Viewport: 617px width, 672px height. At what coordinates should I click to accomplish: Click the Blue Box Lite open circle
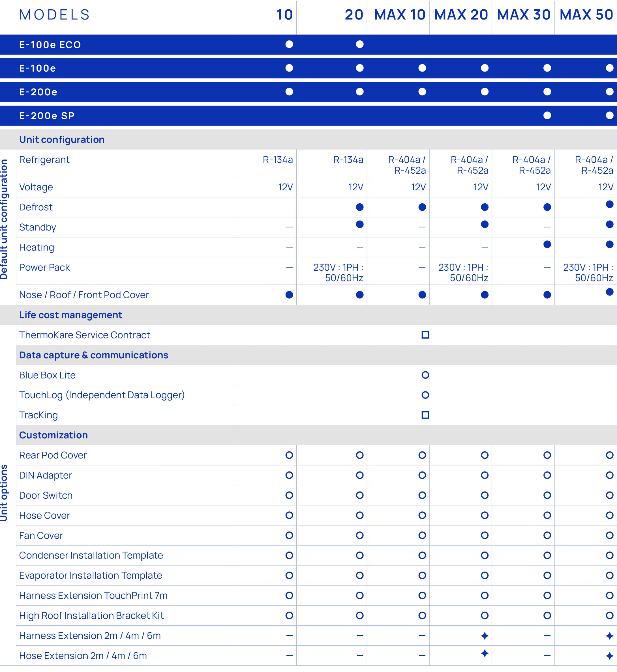click(x=425, y=375)
